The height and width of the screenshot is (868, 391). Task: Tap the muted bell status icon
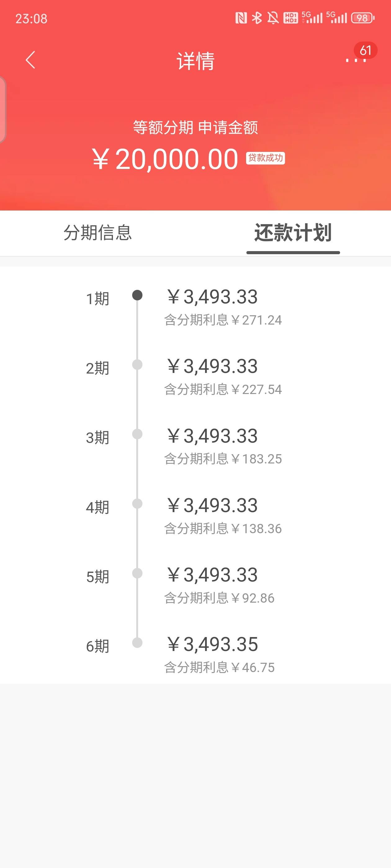(x=273, y=18)
